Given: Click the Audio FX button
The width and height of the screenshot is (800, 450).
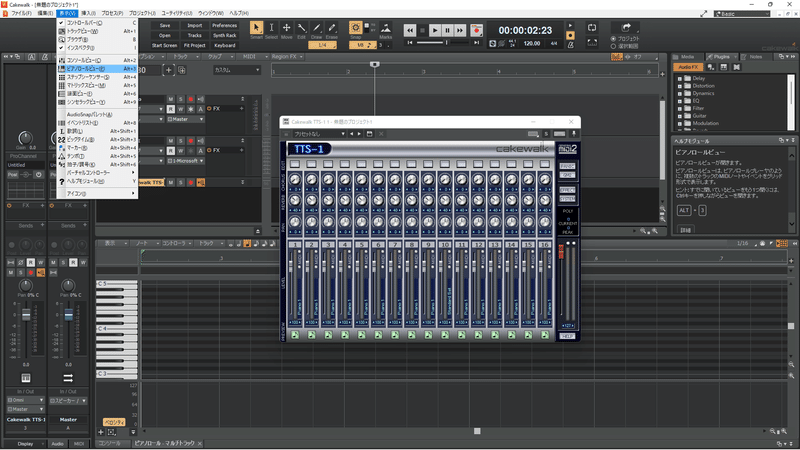Looking at the screenshot, I should (688, 67).
